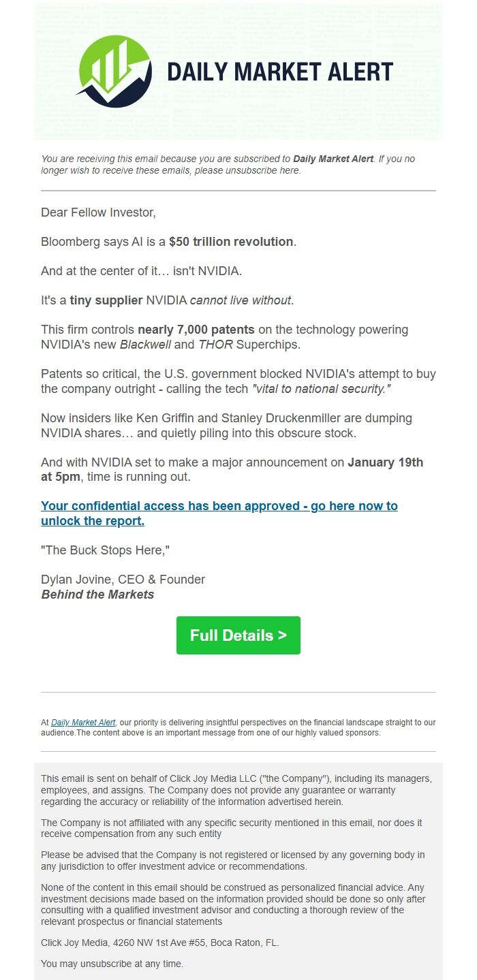Image resolution: width=477 pixels, height=980 pixels.
Task: Select the January 19th at 5pm date text
Action: pyautogui.click(x=384, y=462)
